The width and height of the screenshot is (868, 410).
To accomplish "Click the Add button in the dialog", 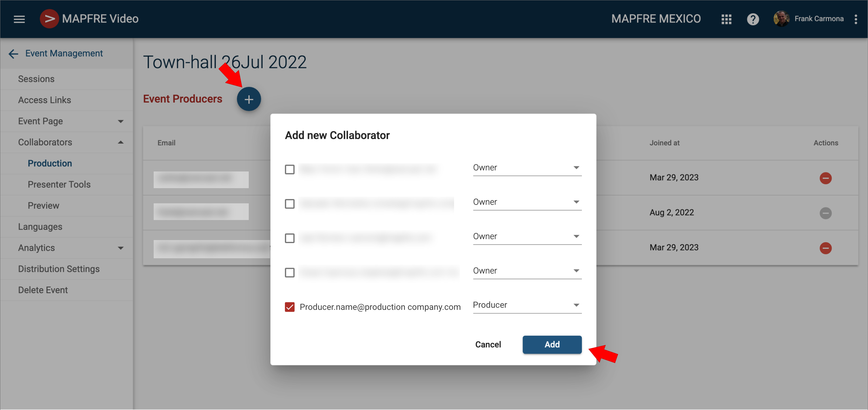I will 552,344.
